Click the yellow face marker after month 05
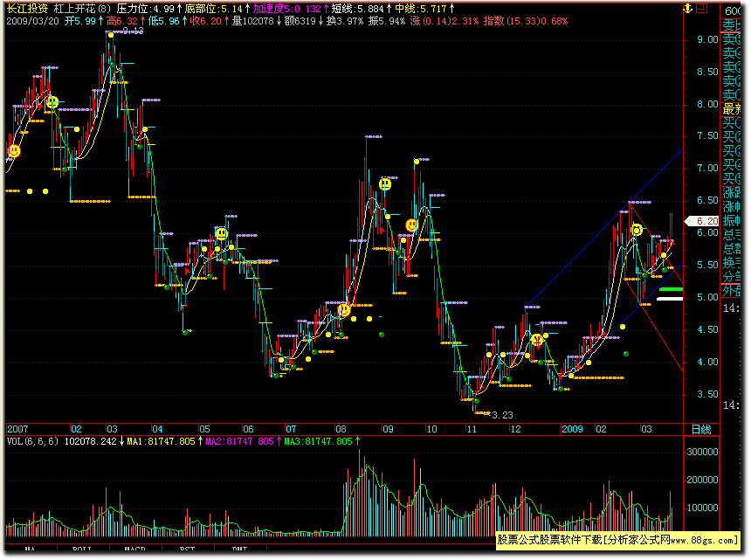This screenshot has width=751, height=560. point(221,234)
